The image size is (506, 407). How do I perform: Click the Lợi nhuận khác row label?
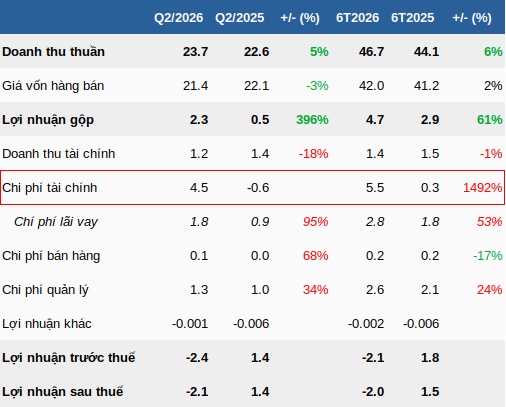click(x=47, y=324)
